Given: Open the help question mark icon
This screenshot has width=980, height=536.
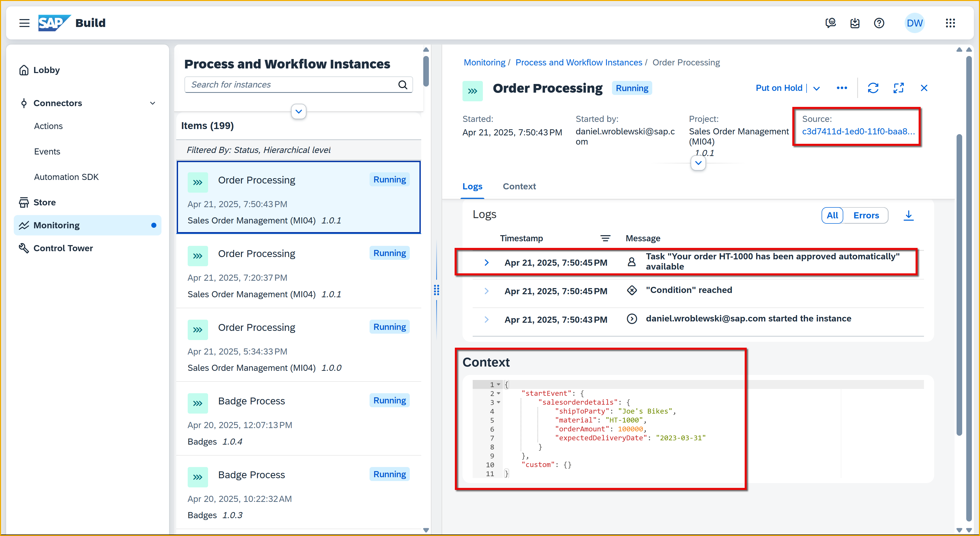Looking at the screenshot, I should (x=879, y=23).
